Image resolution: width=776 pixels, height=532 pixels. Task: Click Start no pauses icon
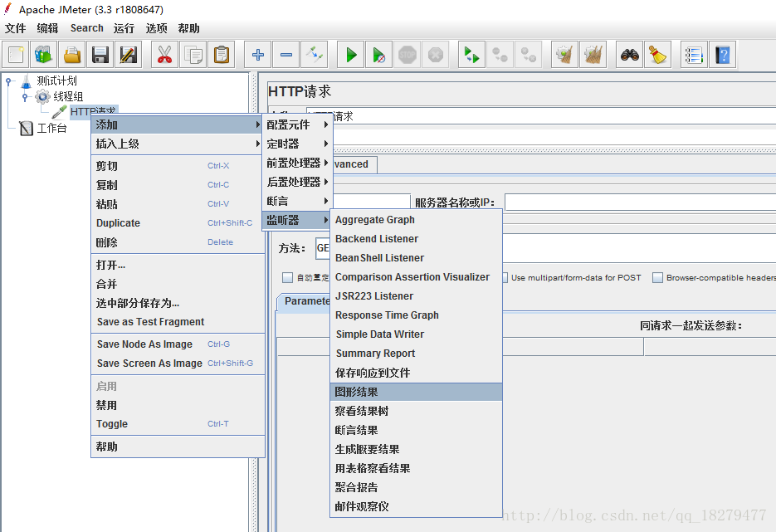coord(379,55)
